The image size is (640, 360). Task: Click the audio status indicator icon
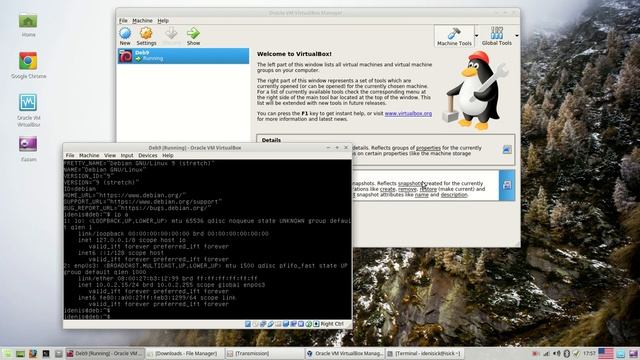pyautogui.click(x=263, y=324)
